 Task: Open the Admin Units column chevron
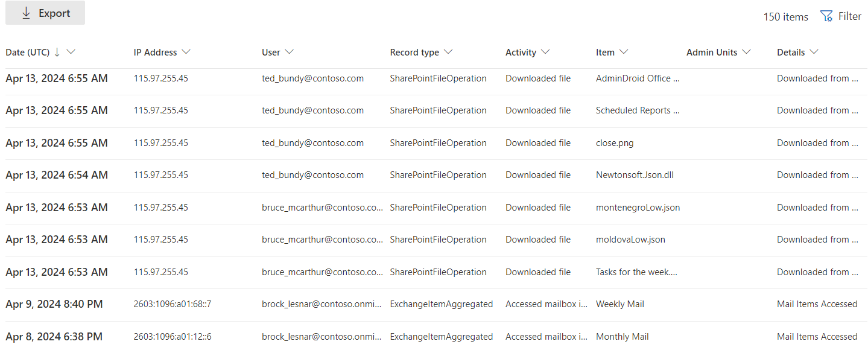(x=746, y=52)
